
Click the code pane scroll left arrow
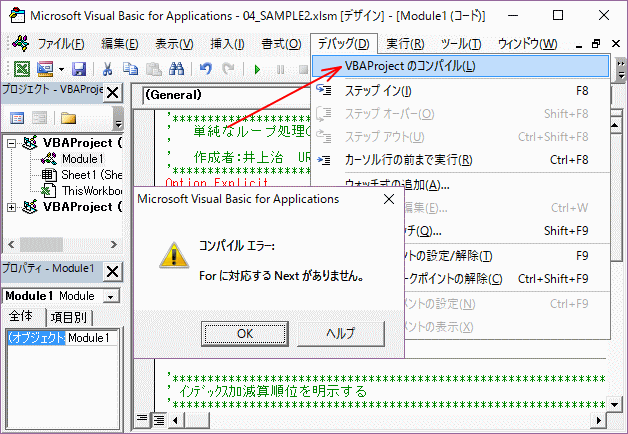tap(175, 420)
